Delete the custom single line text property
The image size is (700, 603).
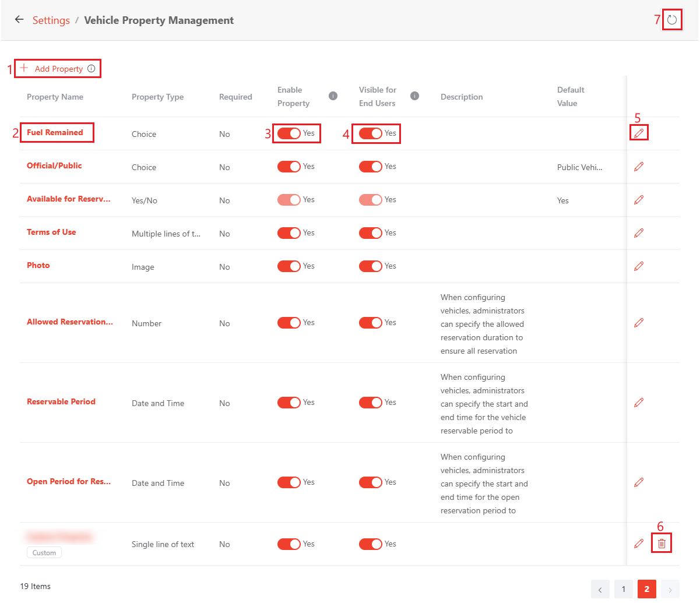coord(662,544)
